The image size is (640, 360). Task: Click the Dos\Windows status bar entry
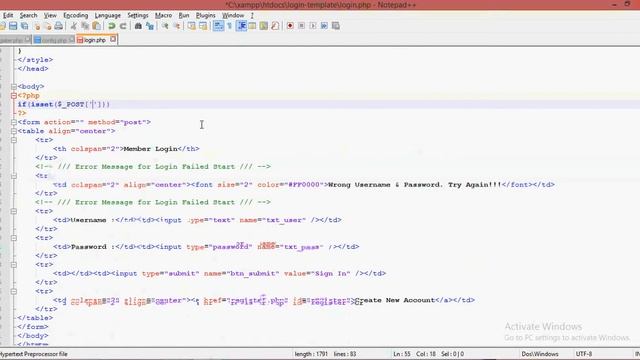(540, 354)
